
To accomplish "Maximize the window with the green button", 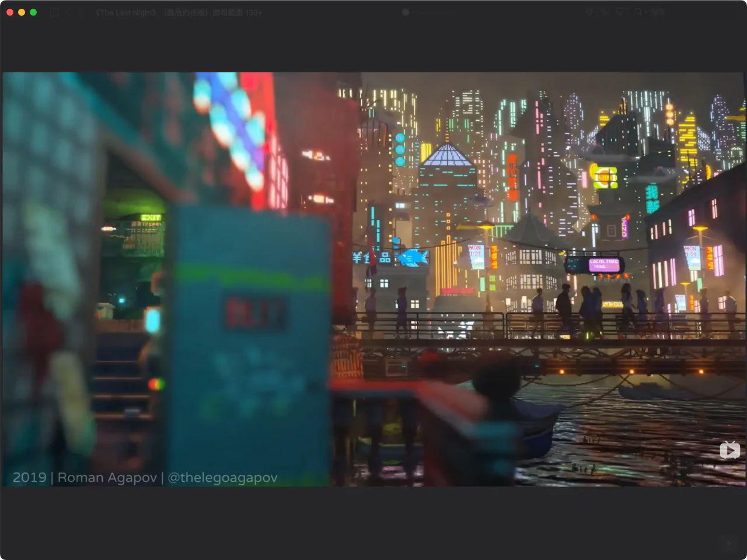I will [x=33, y=12].
